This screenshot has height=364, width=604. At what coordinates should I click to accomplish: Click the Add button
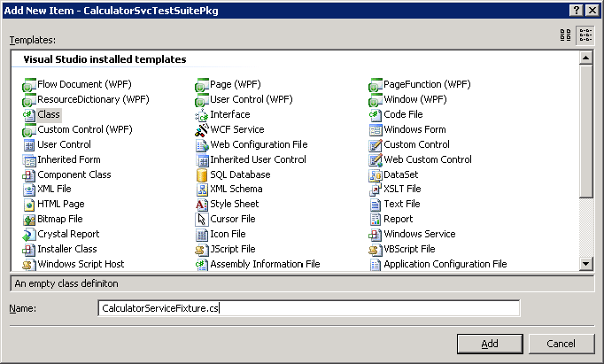click(490, 344)
